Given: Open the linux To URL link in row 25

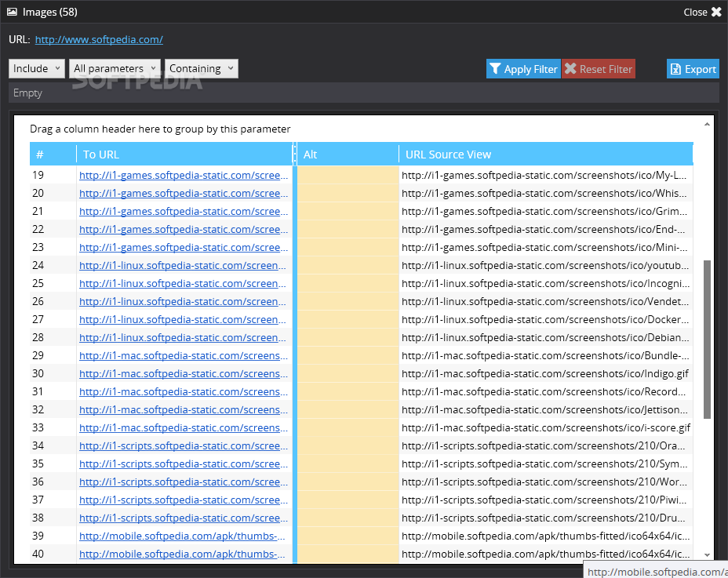Looking at the screenshot, I should click(x=183, y=284).
